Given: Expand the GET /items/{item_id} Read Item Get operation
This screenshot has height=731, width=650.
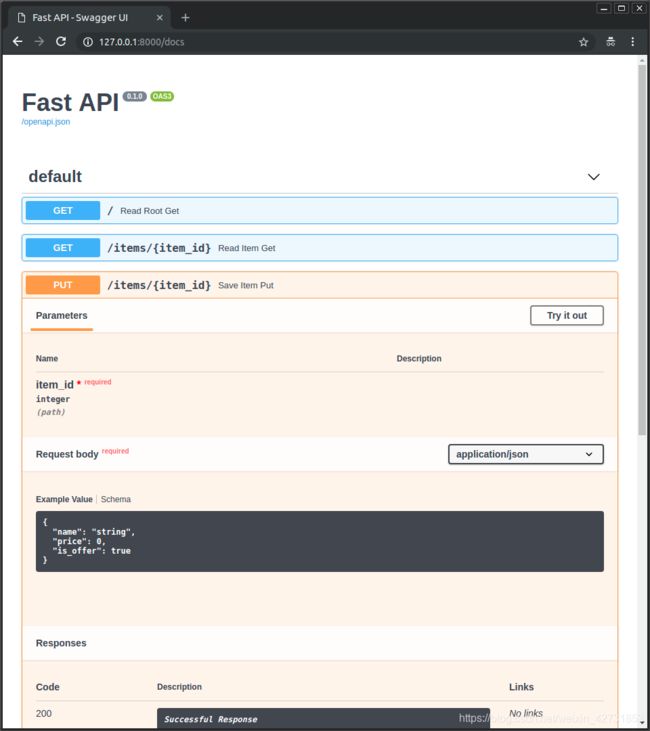Looking at the screenshot, I should [320, 248].
